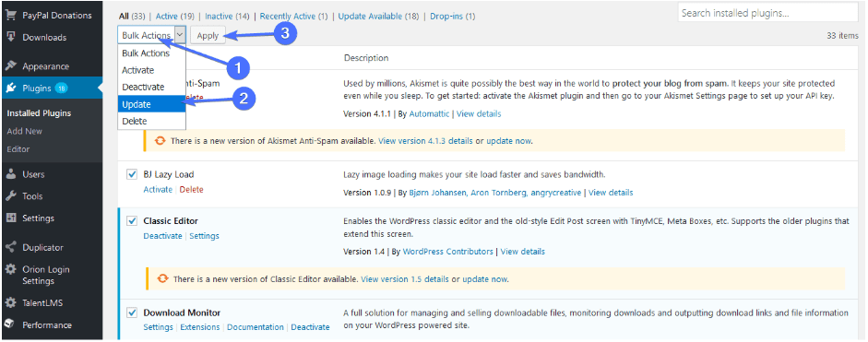Screen dimensions: 868x342
Task: Open Installed Plugins submenu item
Action: click(x=39, y=113)
